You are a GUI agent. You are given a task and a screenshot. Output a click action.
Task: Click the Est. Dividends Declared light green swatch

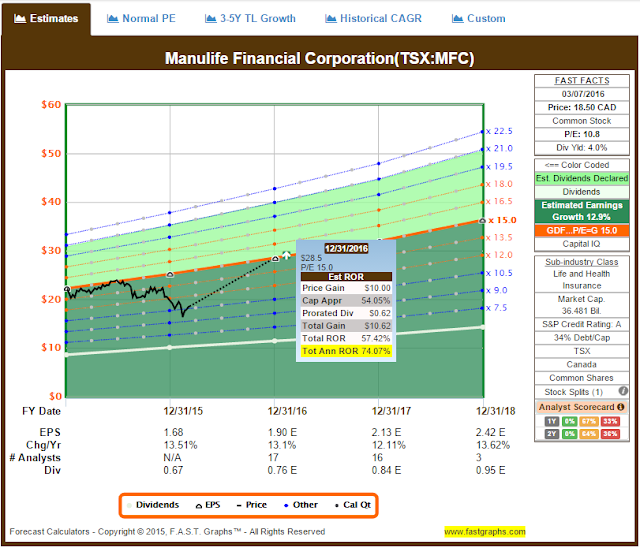[582, 178]
